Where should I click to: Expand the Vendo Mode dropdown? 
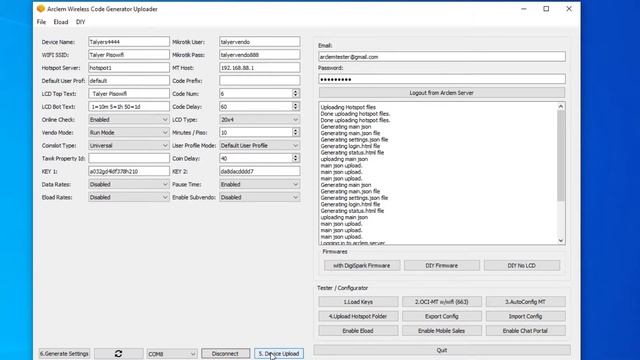(129, 133)
